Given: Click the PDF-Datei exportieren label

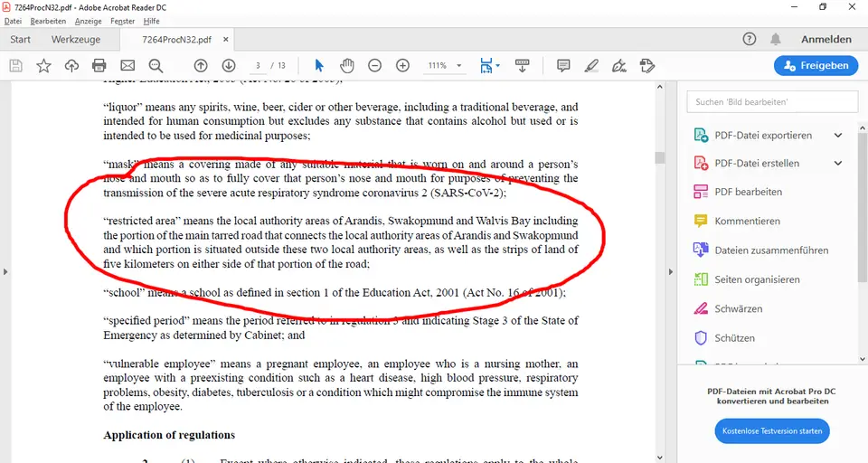Looking at the screenshot, I should point(763,135).
